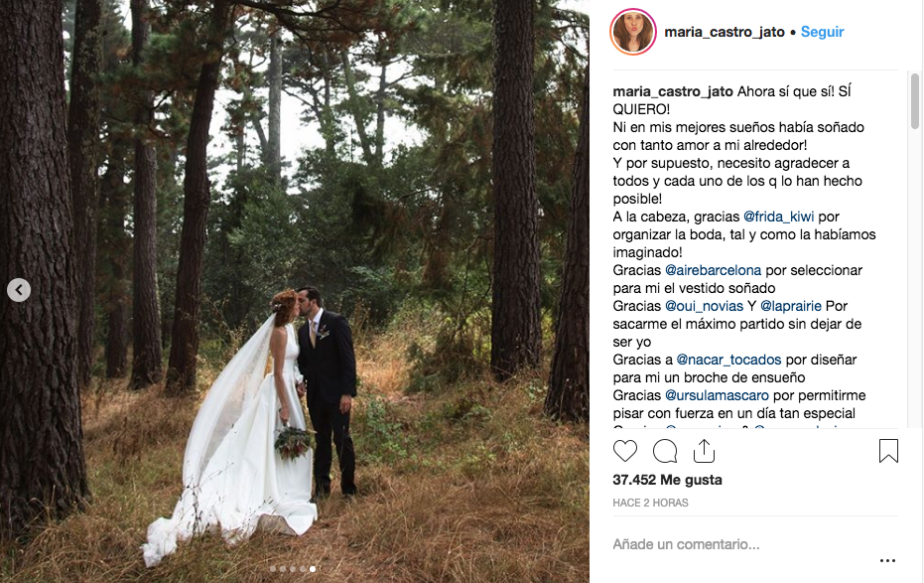Save the post with the bookmark icon
The height and width of the screenshot is (583, 924).
[888, 451]
